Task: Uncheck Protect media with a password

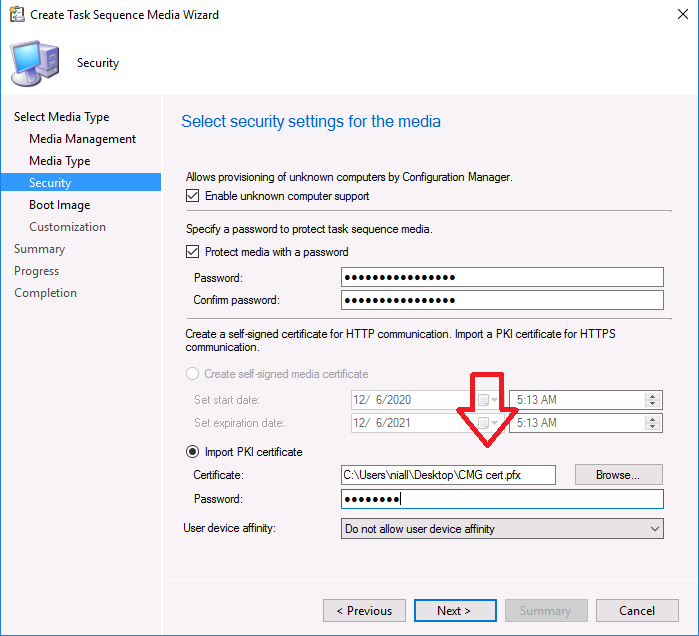Action: (x=192, y=252)
